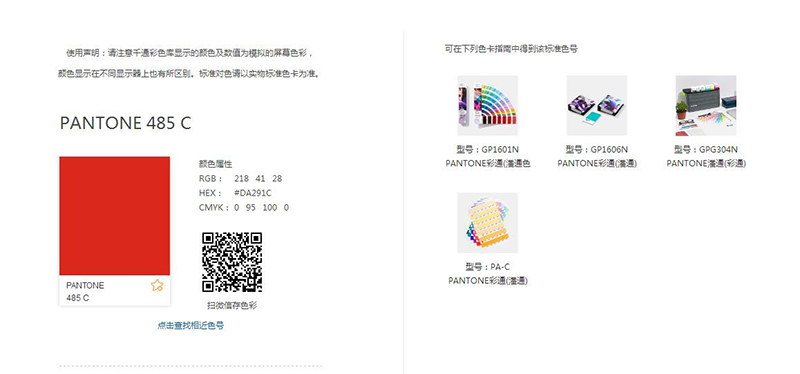Click the red PANTONE 485 C color swatch
This screenshot has height=374, width=800.
115,216
